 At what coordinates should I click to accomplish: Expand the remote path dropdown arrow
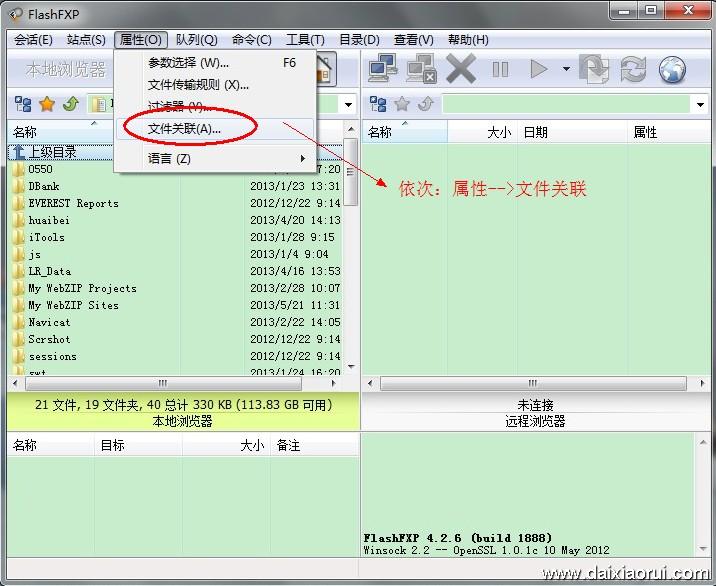pos(700,105)
